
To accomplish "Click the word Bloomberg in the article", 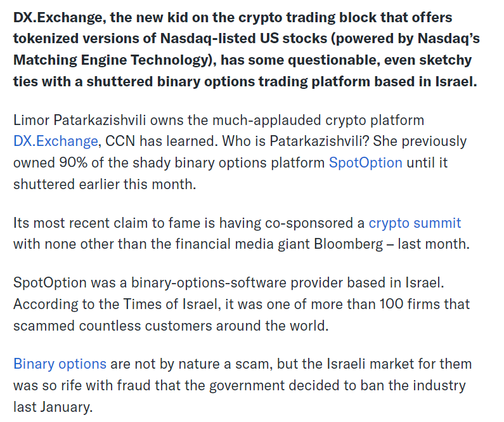I will [347, 244].
